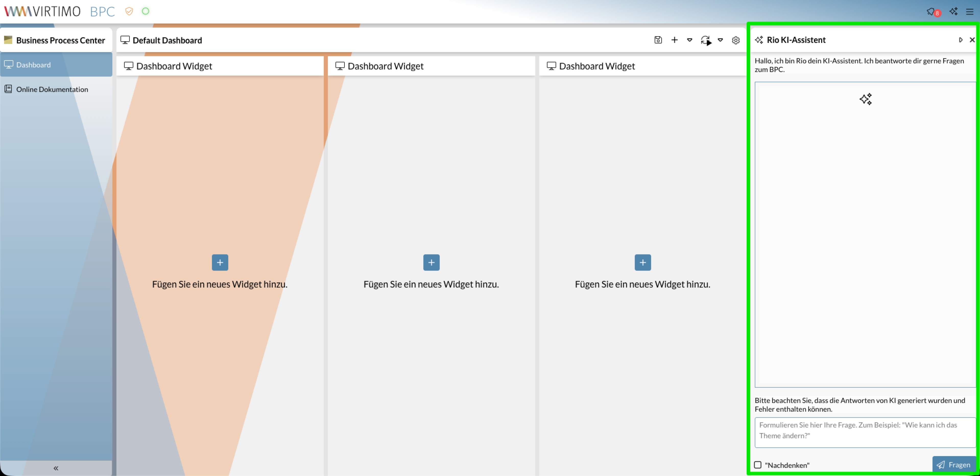Click the plus icon in the dashboard toolbar
The image size is (980, 476).
point(675,40)
